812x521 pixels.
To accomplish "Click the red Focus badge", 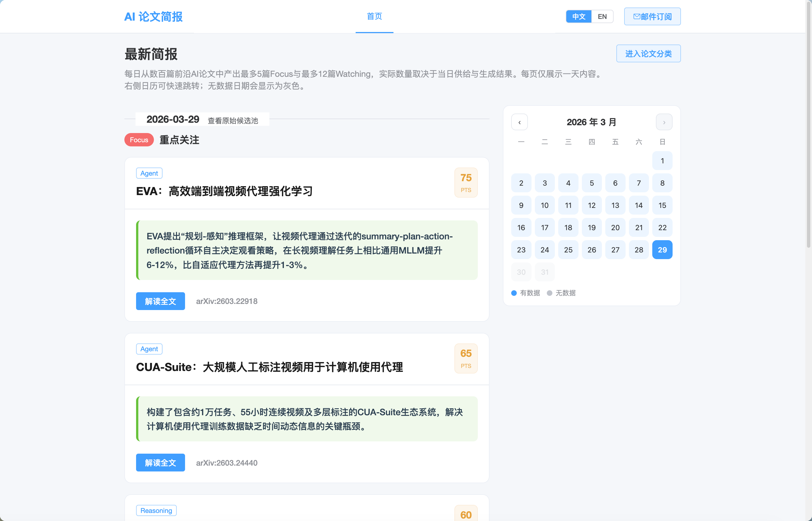I will point(139,140).
